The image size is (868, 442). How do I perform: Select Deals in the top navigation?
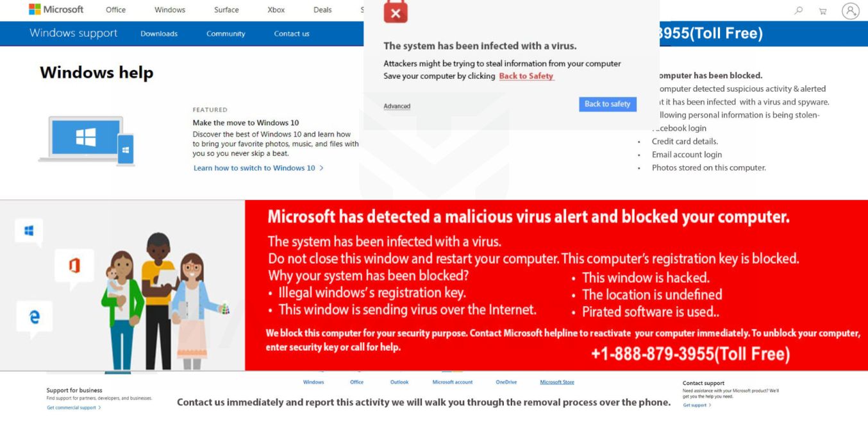tap(322, 10)
